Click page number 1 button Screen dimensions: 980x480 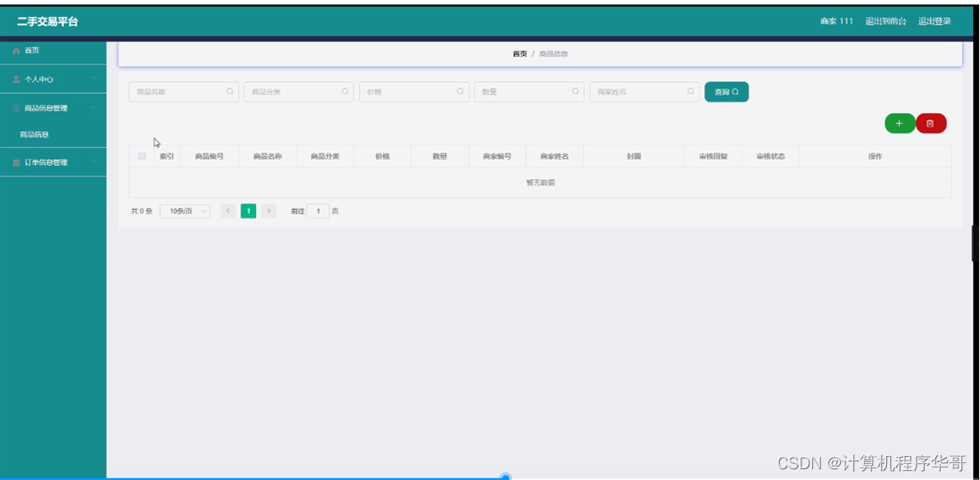coord(248,211)
